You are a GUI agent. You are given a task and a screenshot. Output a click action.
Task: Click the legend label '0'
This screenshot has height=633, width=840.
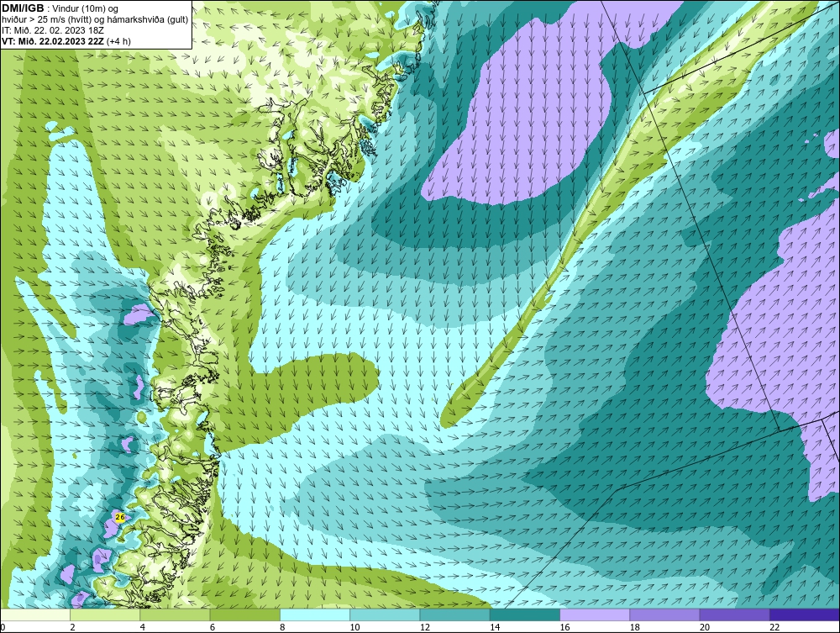(3, 628)
